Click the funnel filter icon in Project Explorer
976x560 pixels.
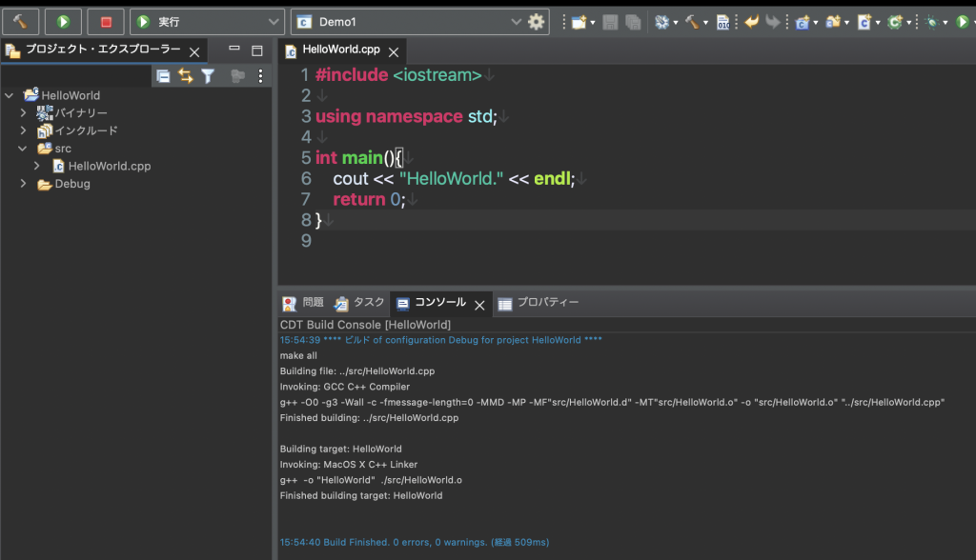coord(208,76)
